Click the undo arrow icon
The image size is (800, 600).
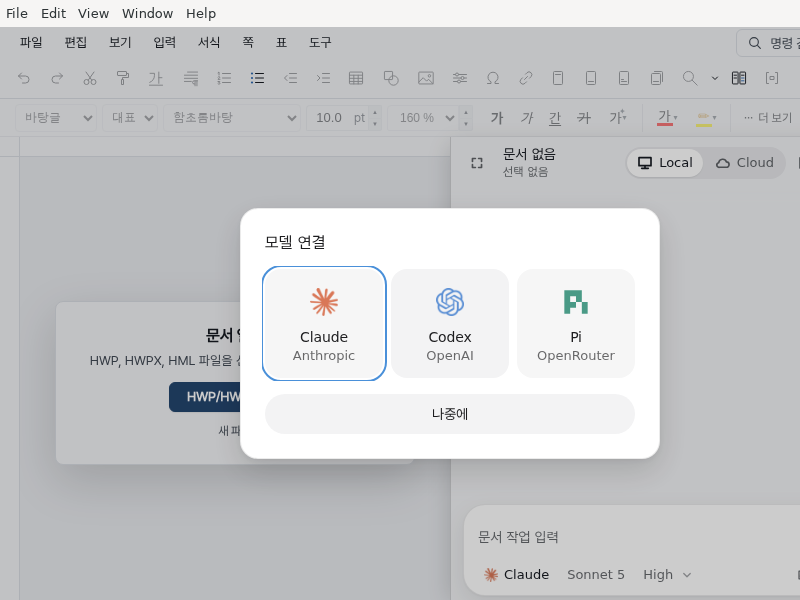click(x=24, y=78)
